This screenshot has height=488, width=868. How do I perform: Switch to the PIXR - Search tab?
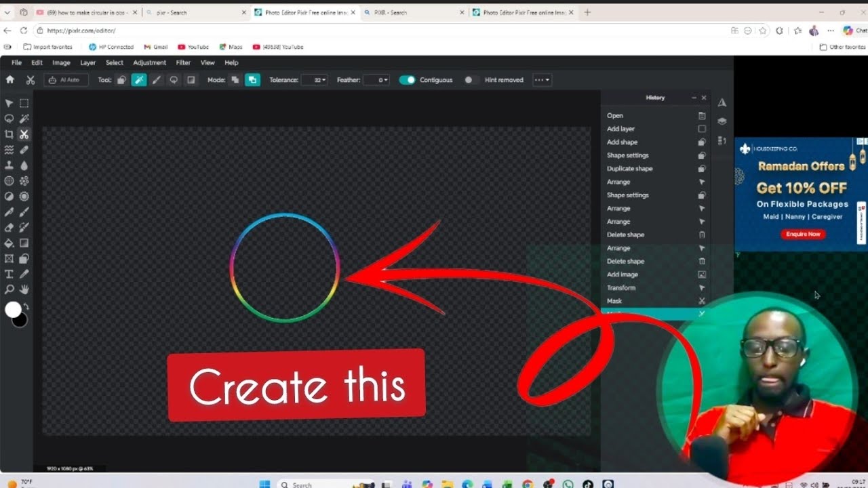point(414,12)
